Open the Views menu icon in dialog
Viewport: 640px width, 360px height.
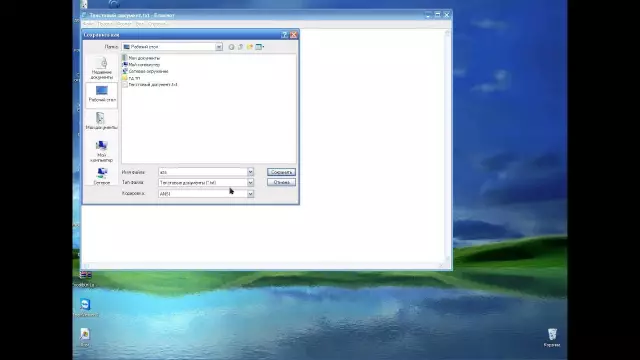(x=260, y=47)
